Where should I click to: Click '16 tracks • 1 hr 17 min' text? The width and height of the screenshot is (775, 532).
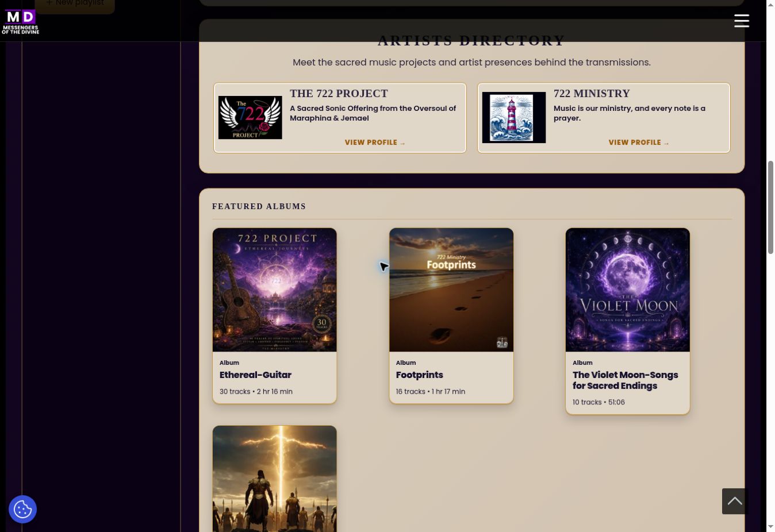point(431,391)
